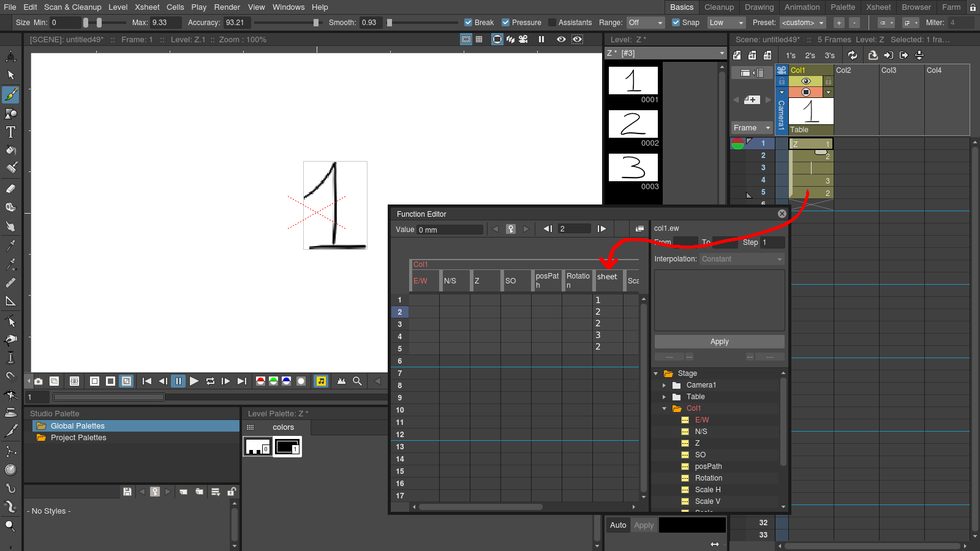Click the frame 0002 thumbnail in the level strip
Screen dimensions: 980x551
tap(633, 124)
